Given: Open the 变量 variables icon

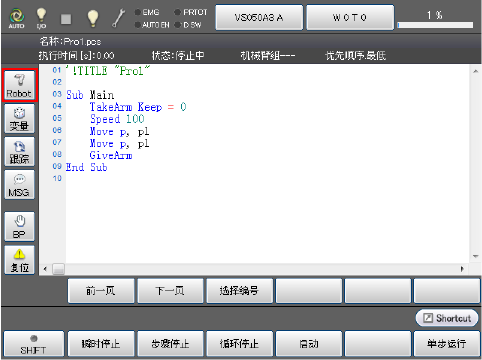Looking at the screenshot, I should (x=19, y=119).
